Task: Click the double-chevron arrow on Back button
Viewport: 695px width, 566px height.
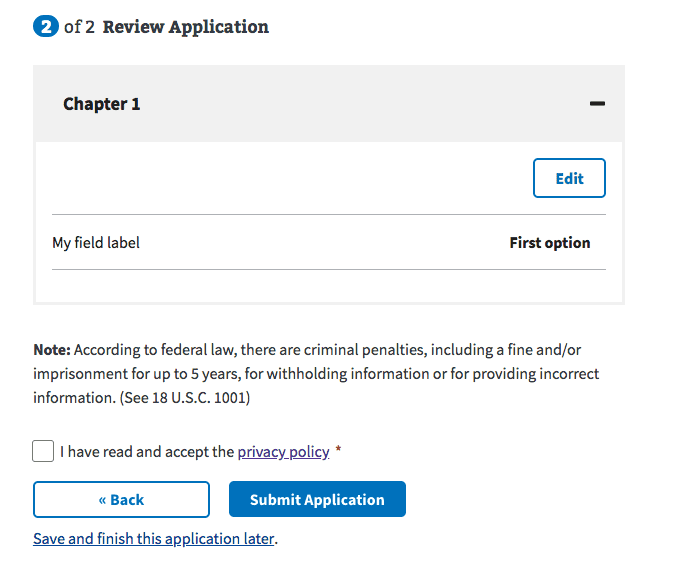Action: pos(102,500)
